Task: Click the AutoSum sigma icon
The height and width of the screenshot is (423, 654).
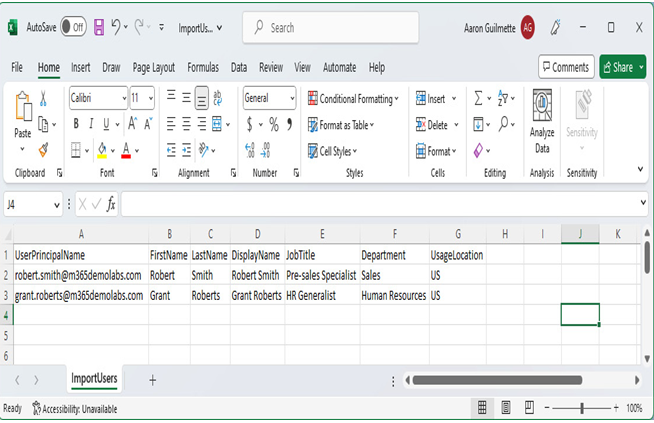Action: coord(478,98)
